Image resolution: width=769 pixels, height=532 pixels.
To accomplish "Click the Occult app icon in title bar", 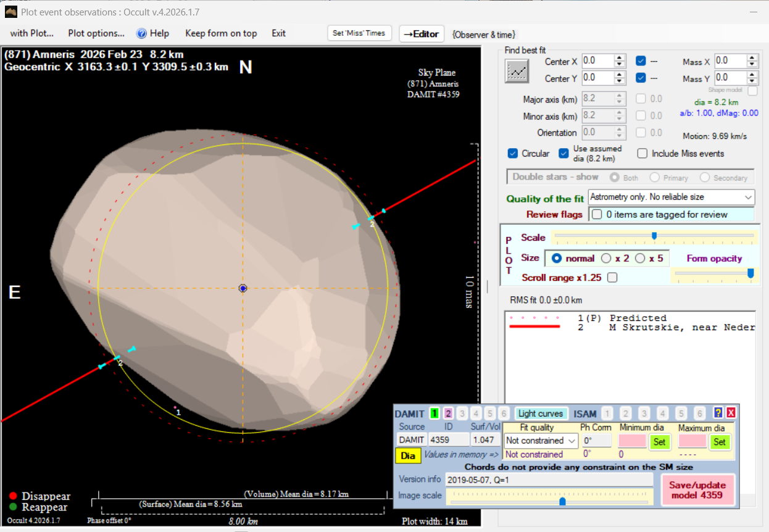I will coord(11,12).
